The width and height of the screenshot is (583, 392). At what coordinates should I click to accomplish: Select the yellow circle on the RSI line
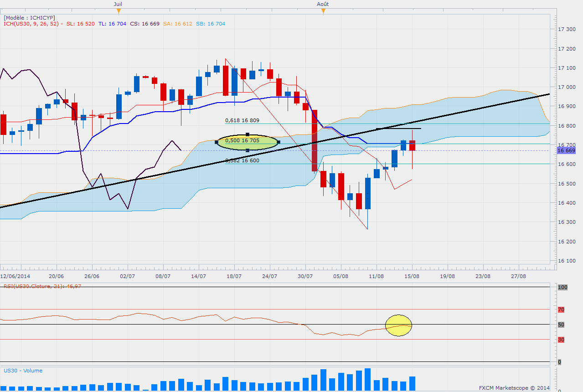click(399, 325)
